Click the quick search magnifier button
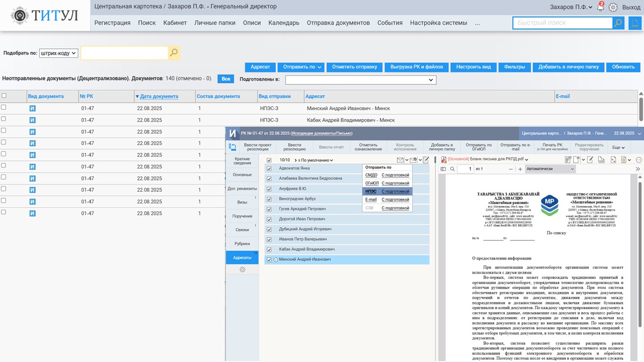The width and height of the screenshot is (644, 362). 618,23
